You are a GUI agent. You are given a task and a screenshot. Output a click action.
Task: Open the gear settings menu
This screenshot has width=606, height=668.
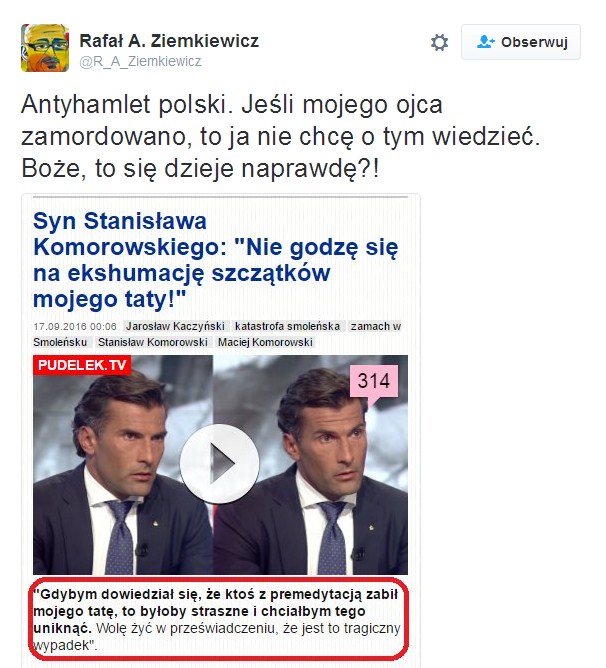pyautogui.click(x=439, y=42)
